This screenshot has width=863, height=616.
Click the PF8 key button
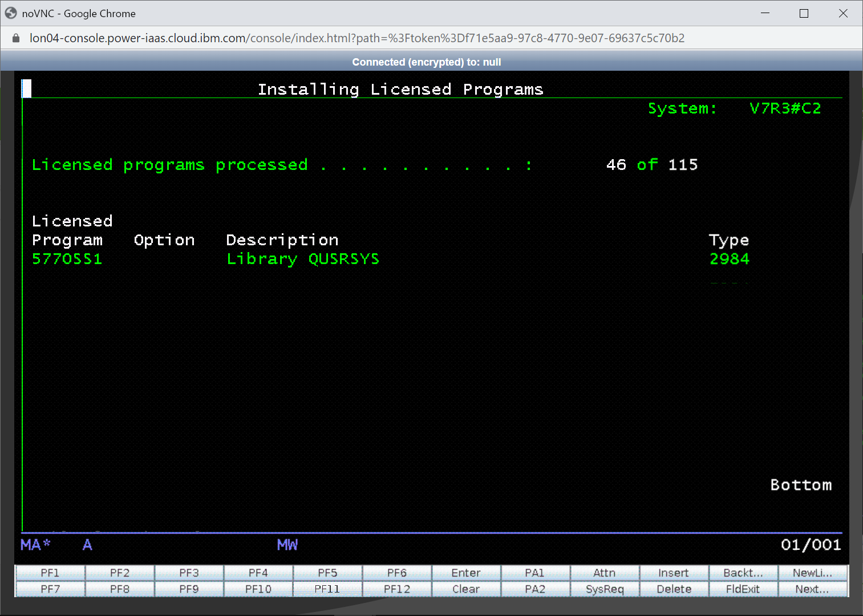tap(120, 589)
